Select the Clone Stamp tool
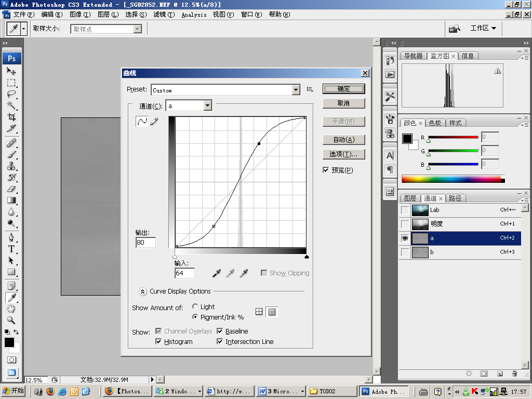 click(x=11, y=166)
